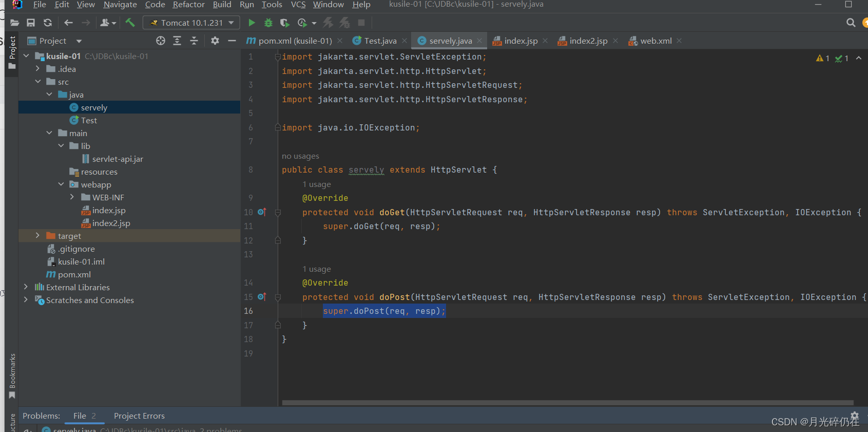Click override gutter icon on line 15
Screen dimensions: 868x432
[x=262, y=297]
